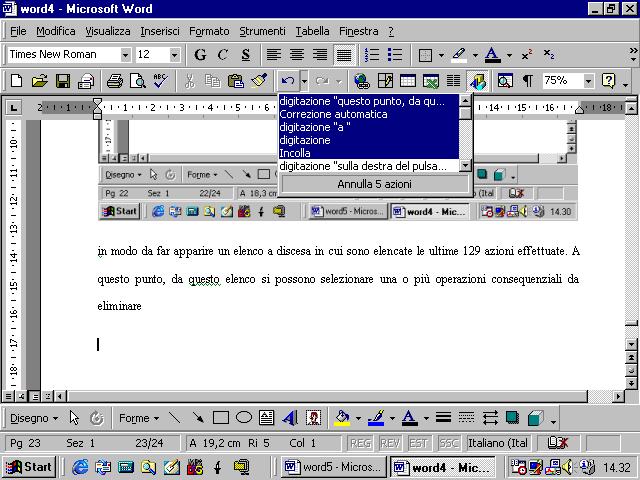Screen dimensions: 640x480
Task: Save the document with the floppy disk icon
Action: [62, 81]
